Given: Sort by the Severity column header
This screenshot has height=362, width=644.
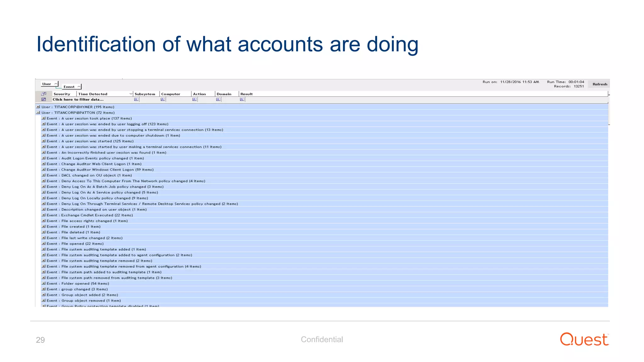Looking at the screenshot, I should 64,94.
